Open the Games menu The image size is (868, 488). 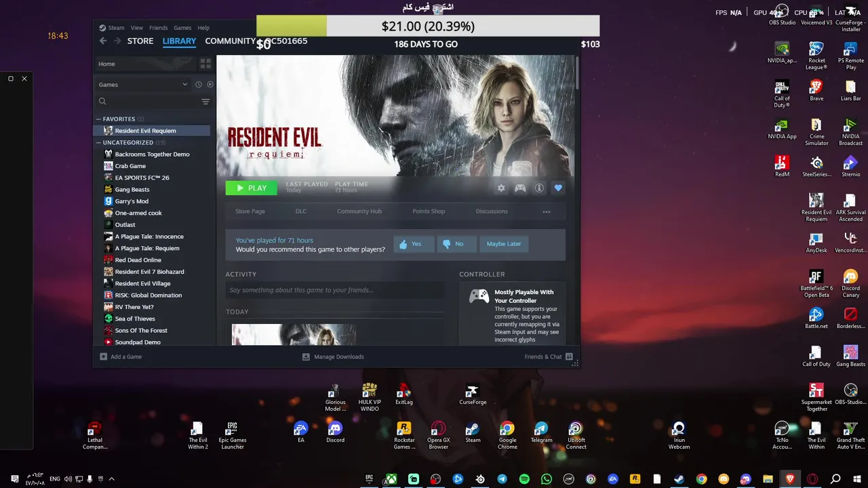[182, 28]
